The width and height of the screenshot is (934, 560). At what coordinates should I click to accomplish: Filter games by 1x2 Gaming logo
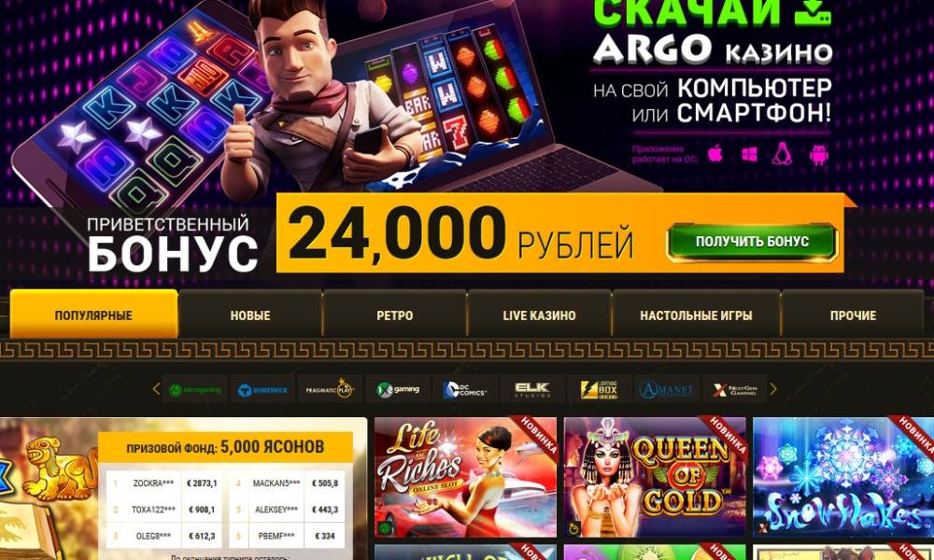click(398, 390)
